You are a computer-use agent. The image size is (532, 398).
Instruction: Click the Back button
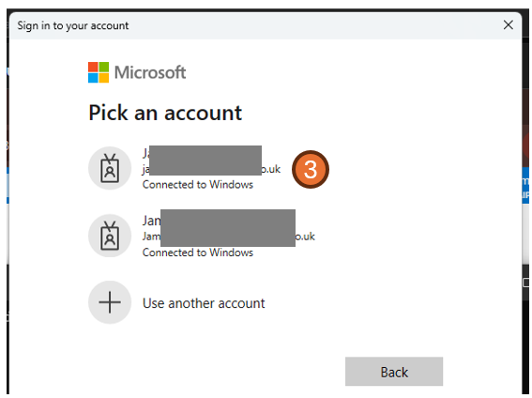pos(394,372)
